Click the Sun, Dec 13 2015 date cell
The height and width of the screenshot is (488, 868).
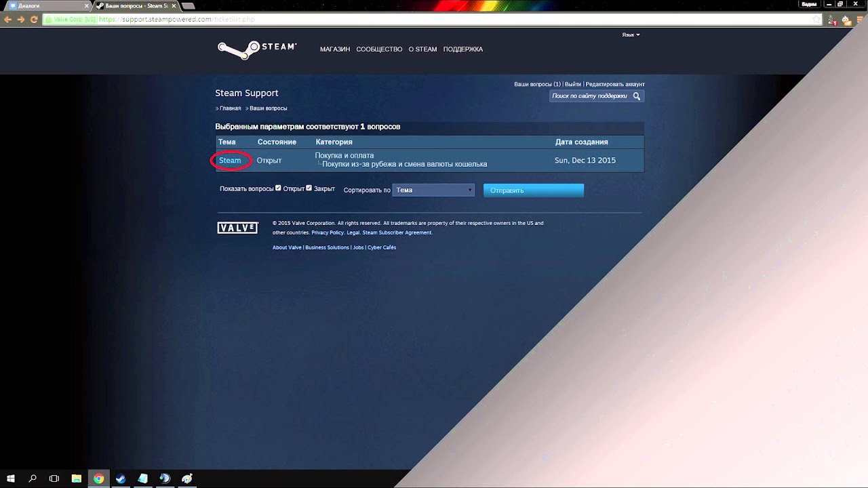(x=585, y=161)
